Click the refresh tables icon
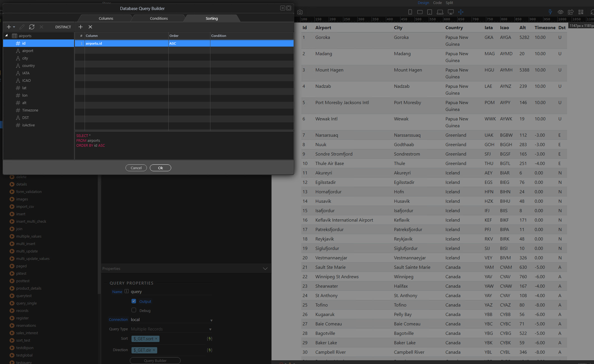 coord(32,27)
